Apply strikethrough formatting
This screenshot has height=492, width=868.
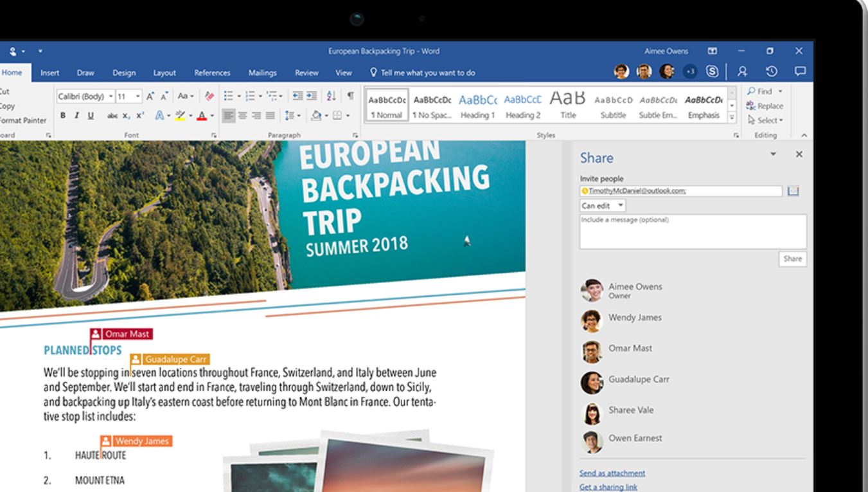[112, 116]
